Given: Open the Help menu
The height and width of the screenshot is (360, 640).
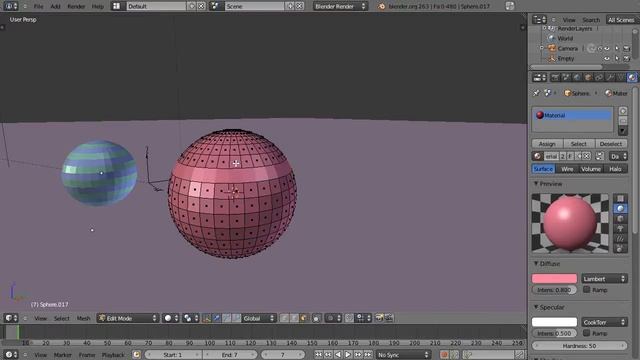Looking at the screenshot, I should [x=98, y=6].
